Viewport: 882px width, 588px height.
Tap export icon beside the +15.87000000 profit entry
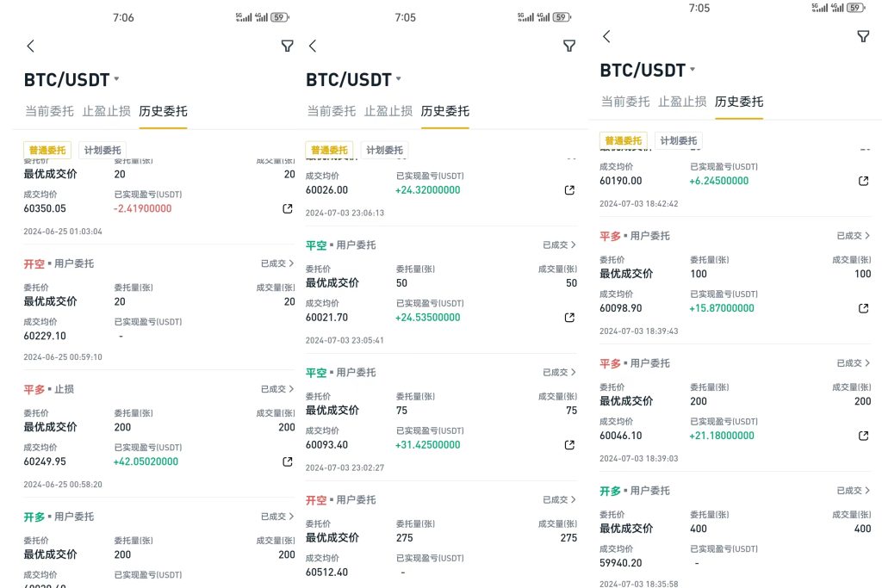tap(863, 307)
